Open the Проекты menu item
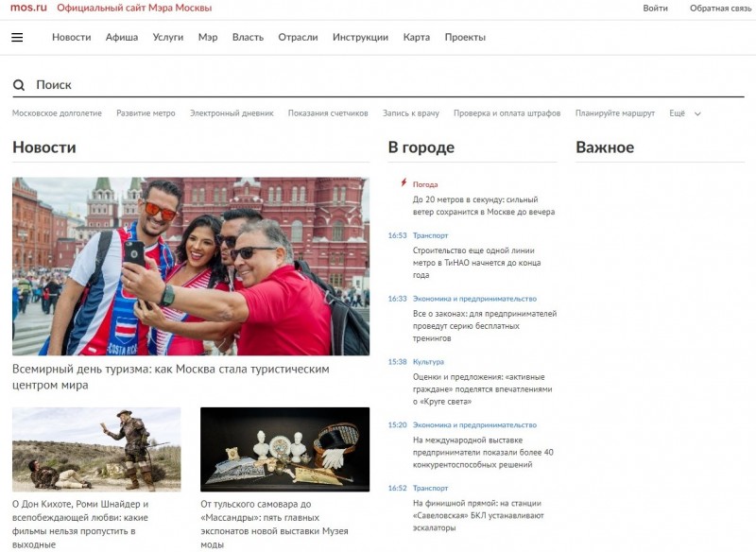Viewport: 756px width, 552px height. (465, 38)
